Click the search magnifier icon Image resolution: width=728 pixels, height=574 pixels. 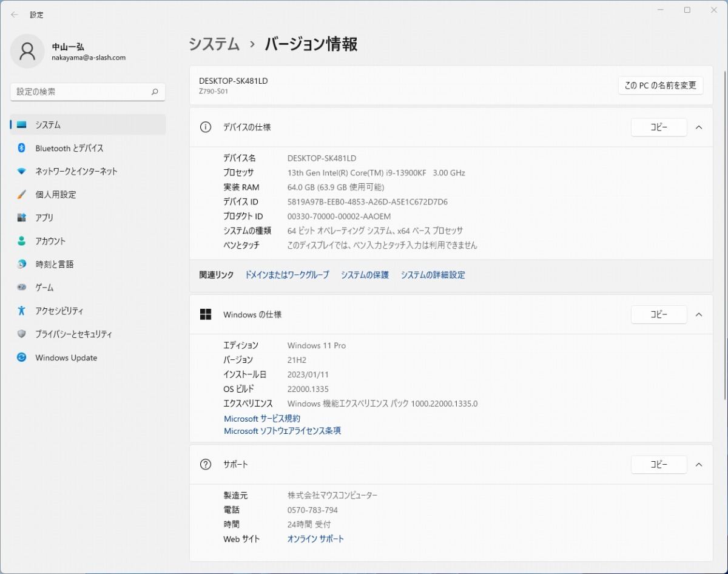pos(155,92)
